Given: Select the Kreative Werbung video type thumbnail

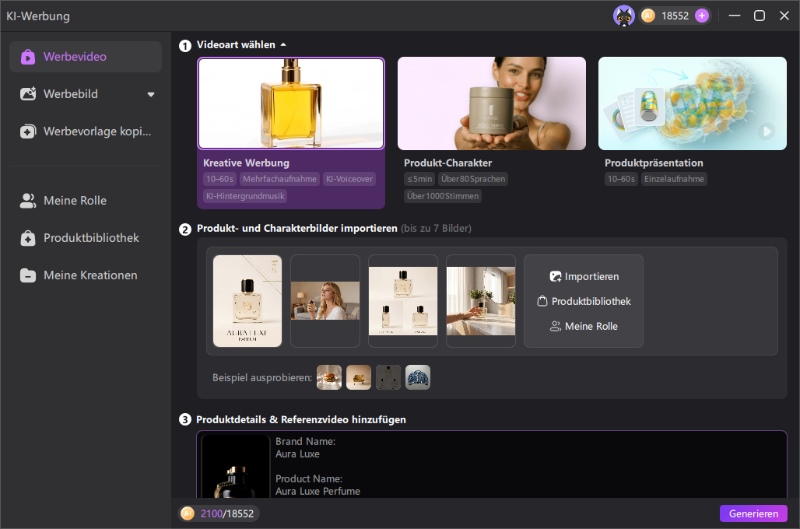Looking at the screenshot, I should coord(291,104).
